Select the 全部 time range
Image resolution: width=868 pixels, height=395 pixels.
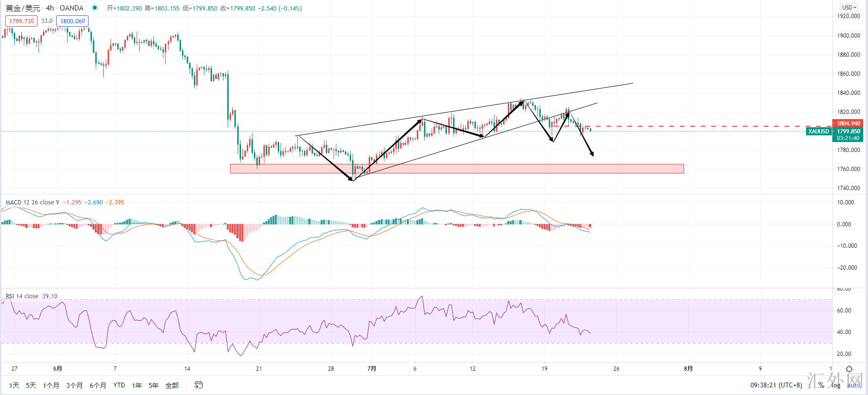click(172, 385)
